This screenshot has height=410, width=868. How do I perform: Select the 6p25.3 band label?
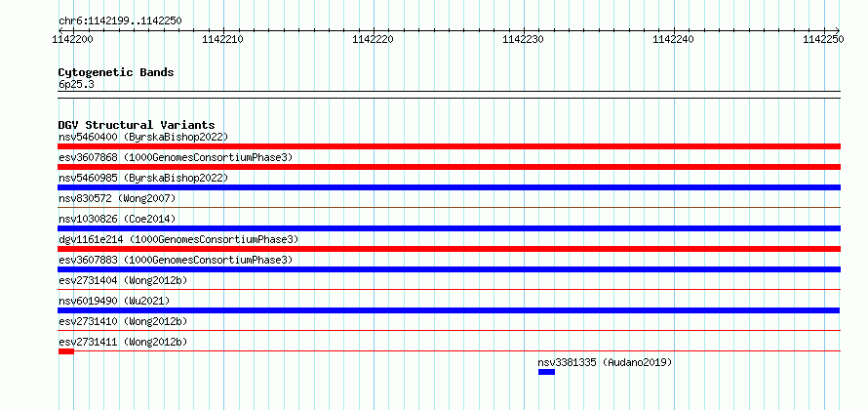[76, 84]
